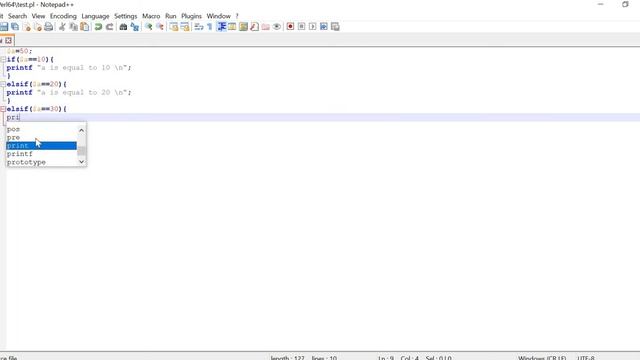Image resolution: width=640 pixels, height=360 pixels.
Task: Click the Close All documents icon
Action: pyautogui.click(x=38, y=27)
